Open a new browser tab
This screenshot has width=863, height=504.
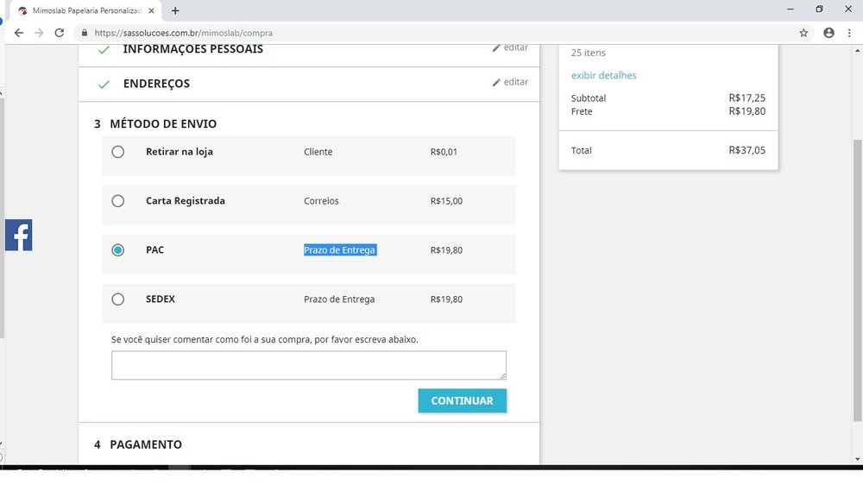175,10
